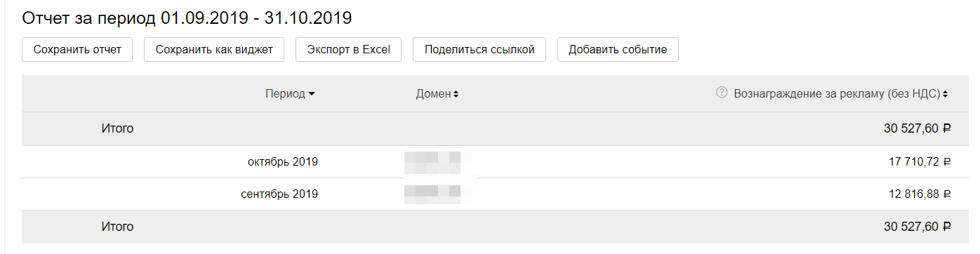Select the октябрь 2019 row period
The width and height of the screenshot is (980, 254).
[283, 162]
